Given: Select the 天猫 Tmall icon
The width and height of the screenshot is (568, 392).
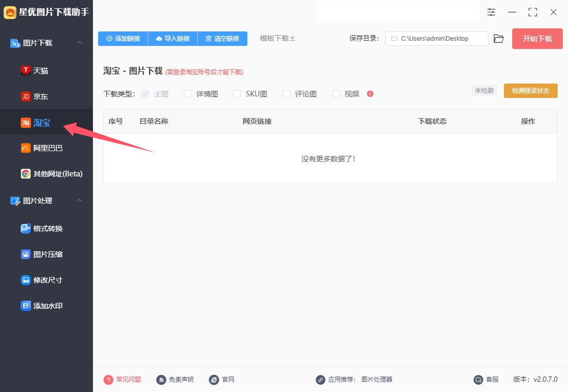Looking at the screenshot, I should 26,71.
